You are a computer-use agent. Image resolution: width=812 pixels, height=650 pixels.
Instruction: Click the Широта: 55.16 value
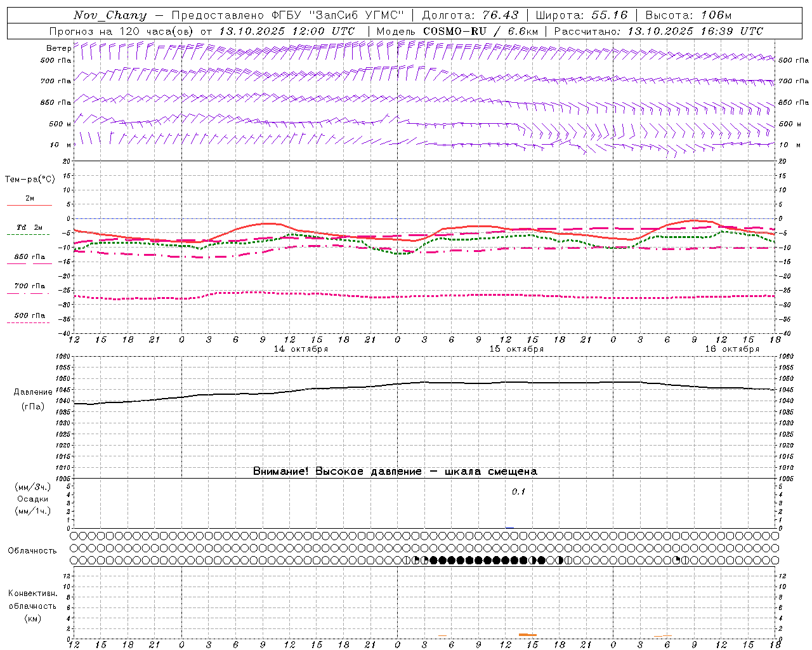(x=581, y=15)
